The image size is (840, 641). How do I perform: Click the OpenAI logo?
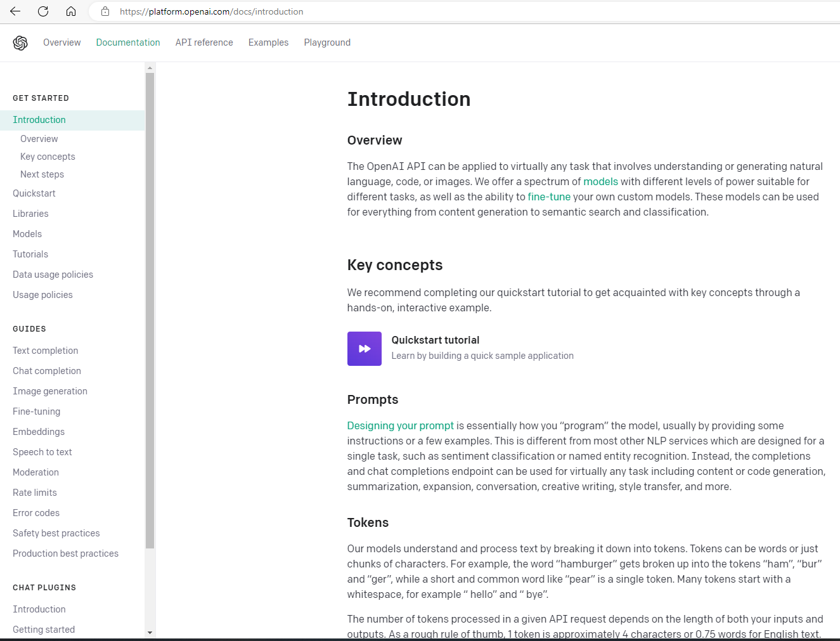[x=20, y=42]
